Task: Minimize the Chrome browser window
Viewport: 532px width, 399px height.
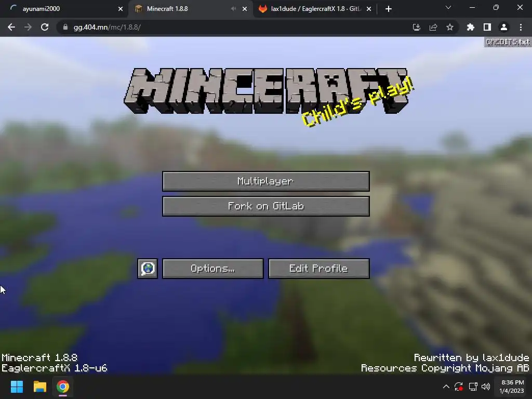Action: [472, 7]
